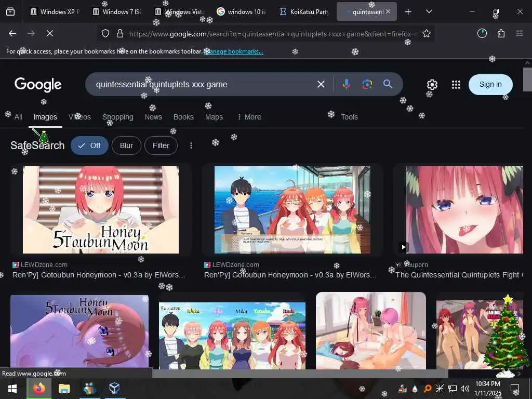Close the active quintessential search tab
The image size is (532, 399).
pyautogui.click(x=388, y=11)
